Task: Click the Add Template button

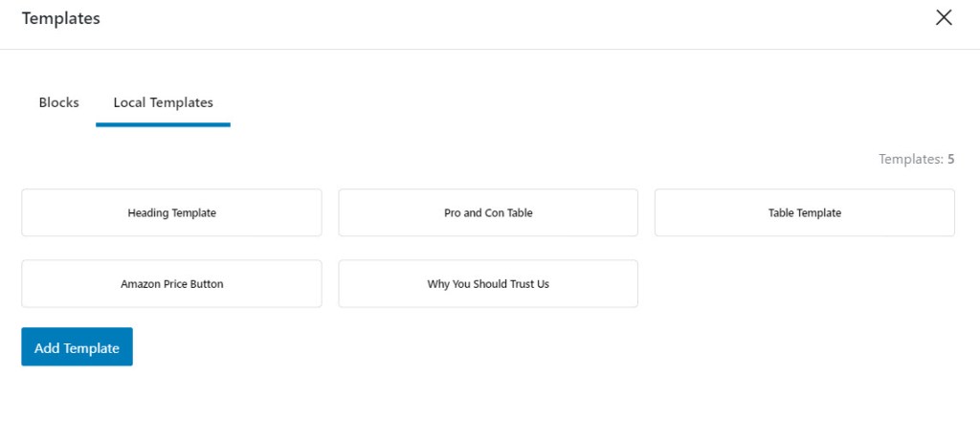Action: pos(77,347)
